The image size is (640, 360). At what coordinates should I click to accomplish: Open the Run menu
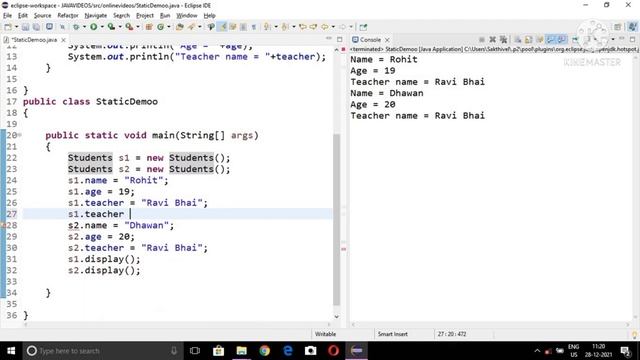click(165, 16)
